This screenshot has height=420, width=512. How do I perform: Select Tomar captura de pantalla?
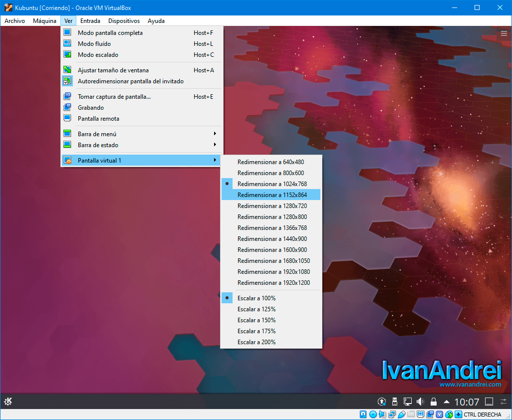(142, 97)
